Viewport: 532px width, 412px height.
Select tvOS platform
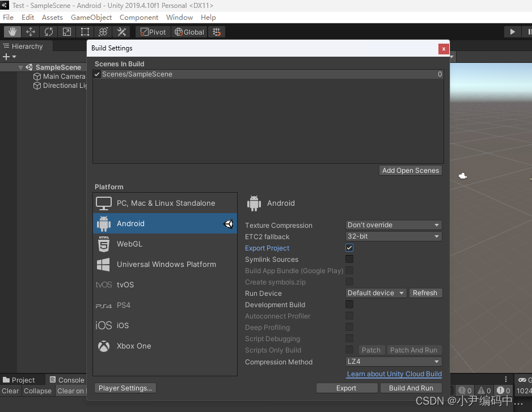pyautogui.click(x=165, y=284)
